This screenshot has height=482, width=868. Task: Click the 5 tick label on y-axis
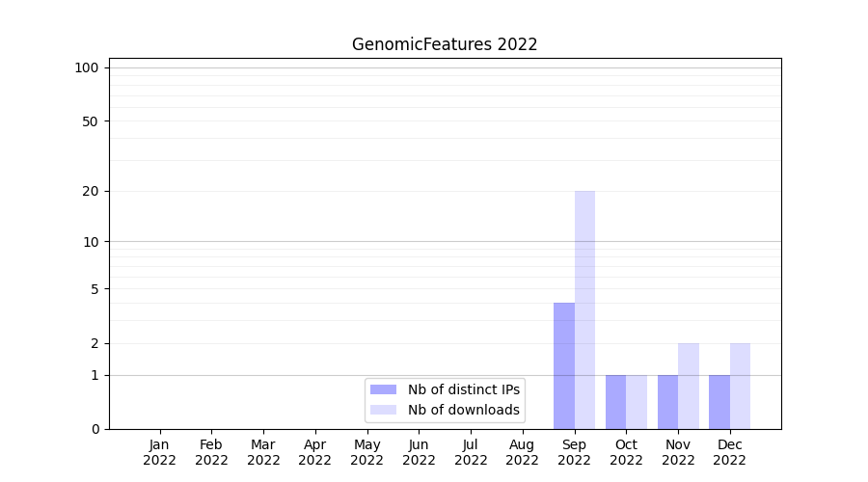pyautogui.click(x=95, y=288)
